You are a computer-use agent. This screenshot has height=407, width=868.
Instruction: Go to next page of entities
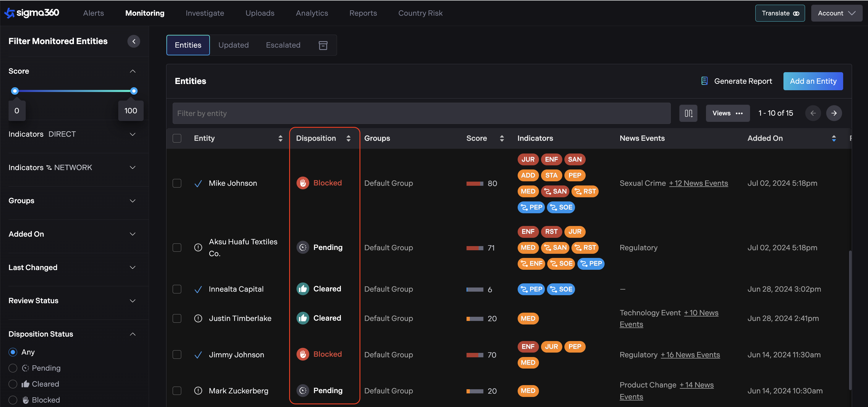tap(834, 113)
